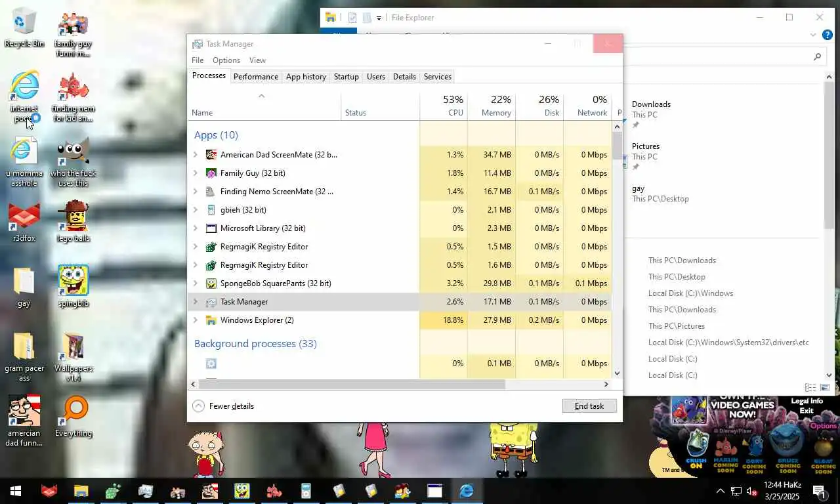This screenshot has height=504, width=840.
Task: Switch to the Services tab
Action: (438, 77)
